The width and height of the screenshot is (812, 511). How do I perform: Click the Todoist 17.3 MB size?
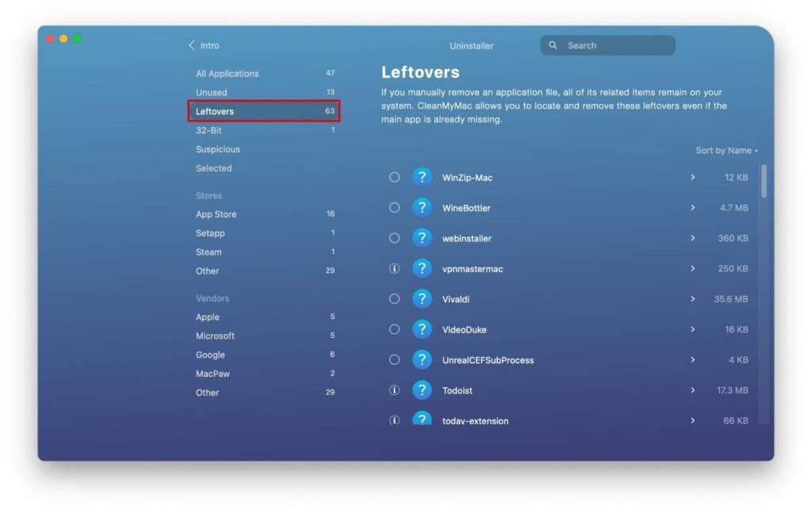tap(732, 390)
